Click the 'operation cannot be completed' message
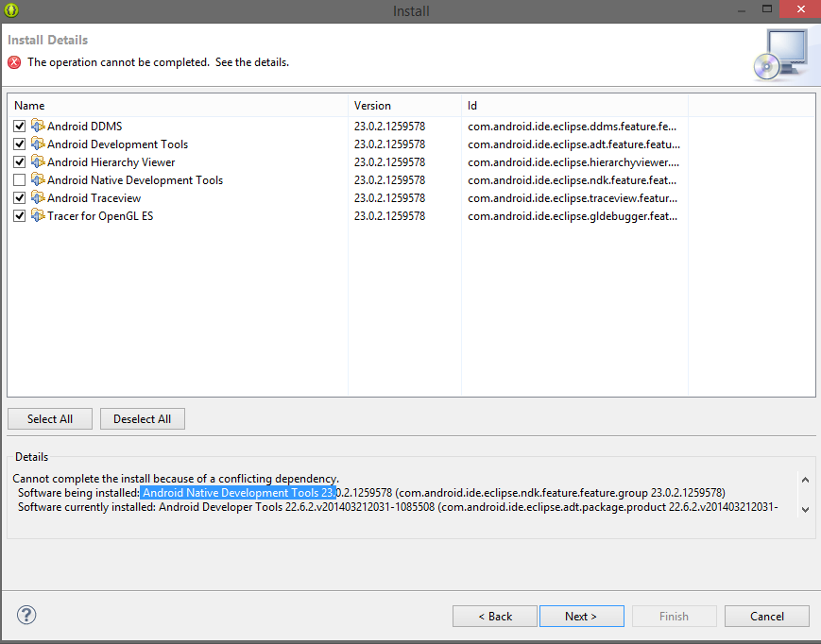The height and width of the screenshot is (644, 821). coord(158,62)
